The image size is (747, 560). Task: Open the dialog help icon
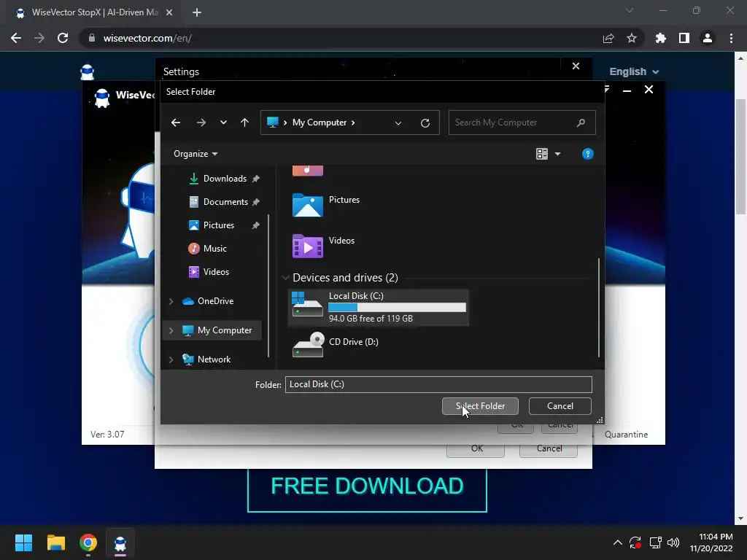click(587, 154)
